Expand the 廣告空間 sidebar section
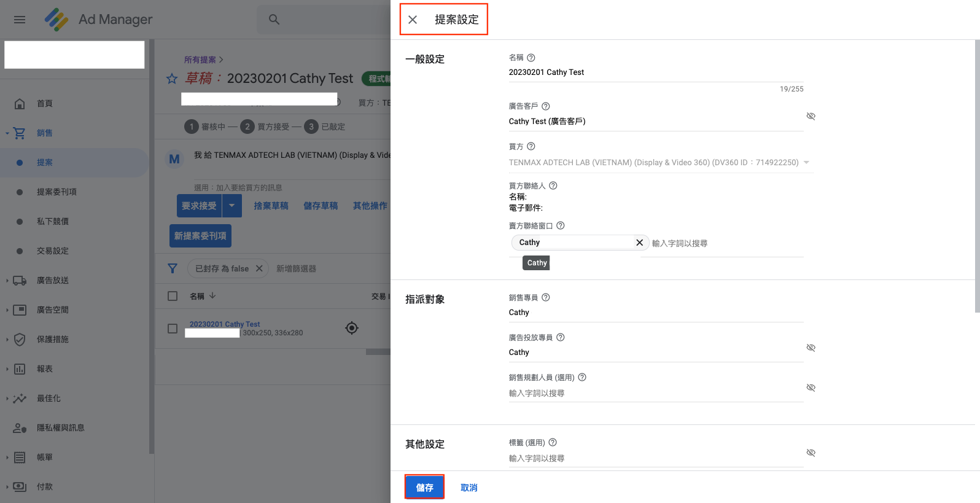The height and width of the screenshot is (503, 980). pyautogui.click(x=7, y=310)
